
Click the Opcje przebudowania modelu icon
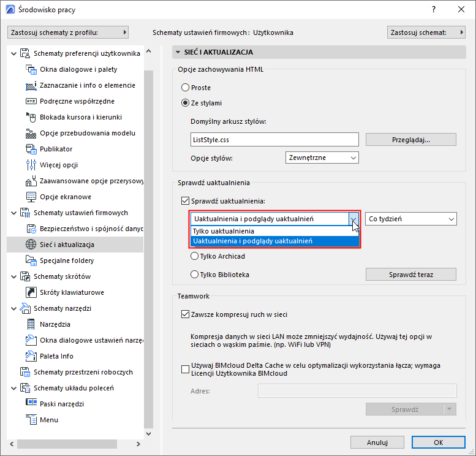point(31,133)
